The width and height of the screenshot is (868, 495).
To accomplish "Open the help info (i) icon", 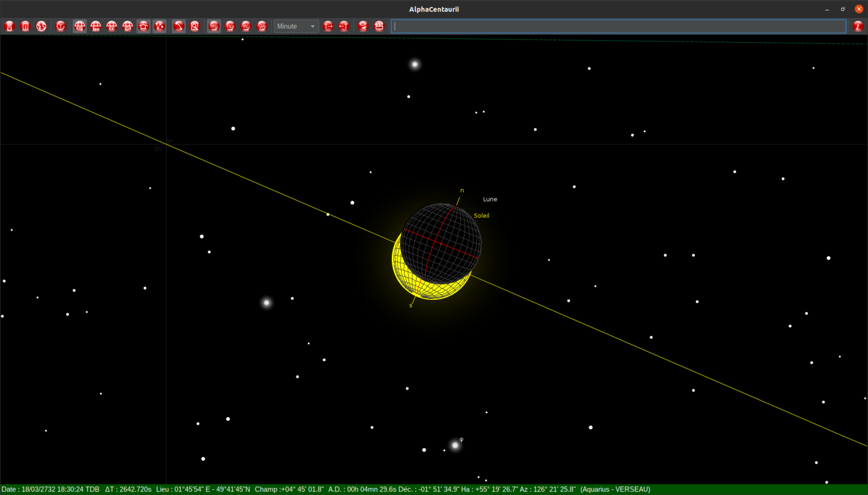I will pos(858,25).
